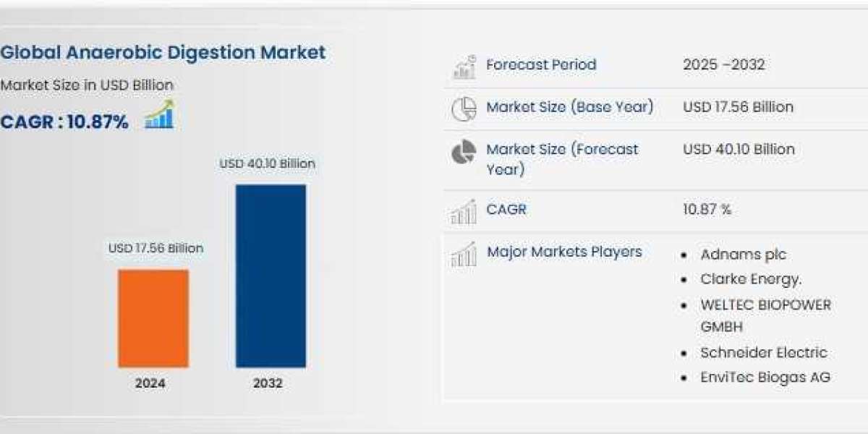Click the 10.87 % value in CAGR row
This screenshot has height=434, width=868.
click(x=707, y=210)
